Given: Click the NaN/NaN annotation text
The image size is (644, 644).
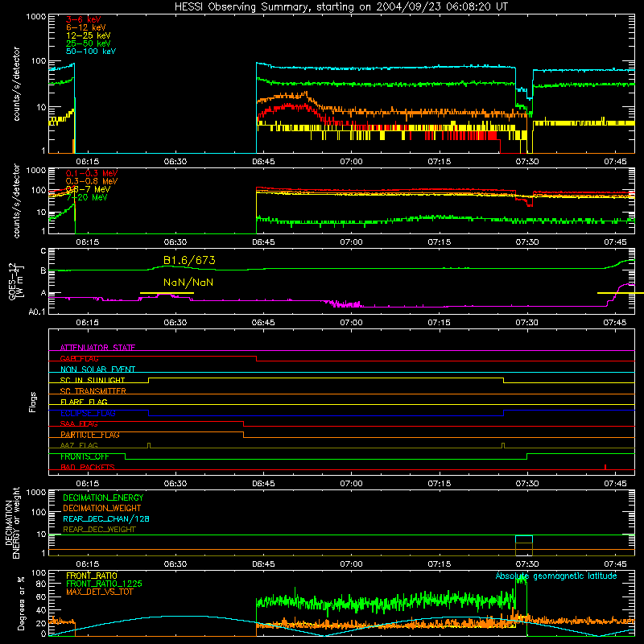Looking at the screenshot, I should click(x=188, y=283).
